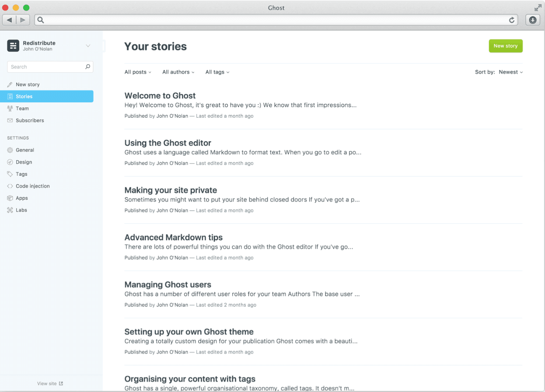Click the browser download icon
Viewport: 545px width, 392px height.
pos(532,20)
